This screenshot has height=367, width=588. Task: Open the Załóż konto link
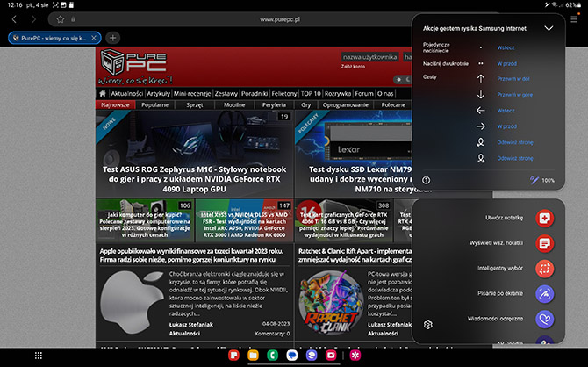(x=353, y=67)
